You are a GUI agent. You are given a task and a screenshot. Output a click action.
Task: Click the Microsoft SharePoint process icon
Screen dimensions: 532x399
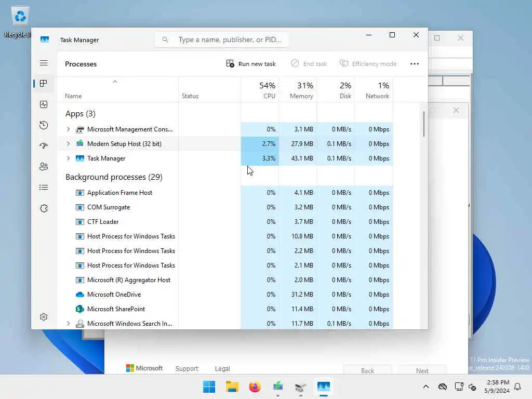coord(79,309)
